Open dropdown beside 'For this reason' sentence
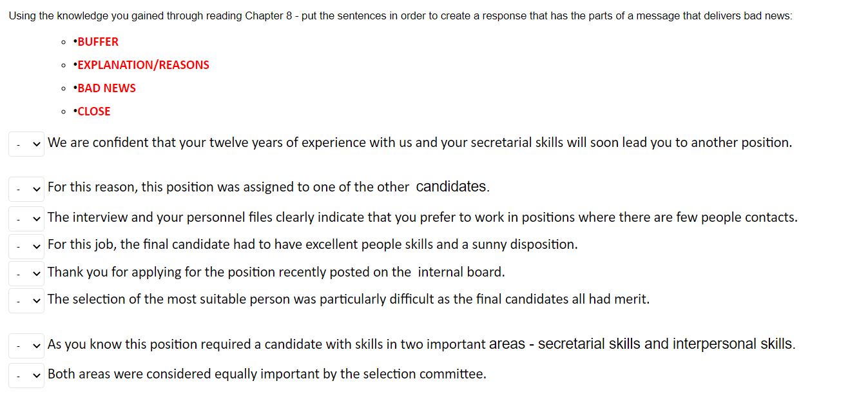 coord(26,189)
